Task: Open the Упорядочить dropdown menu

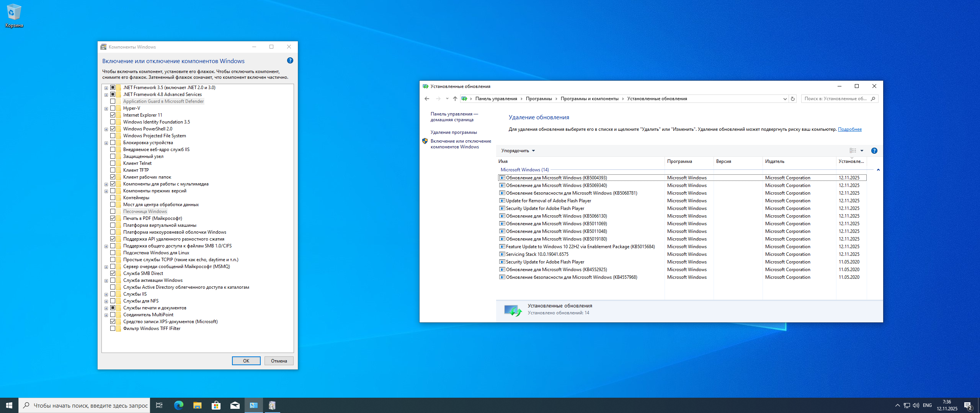Action: point(518,151)
